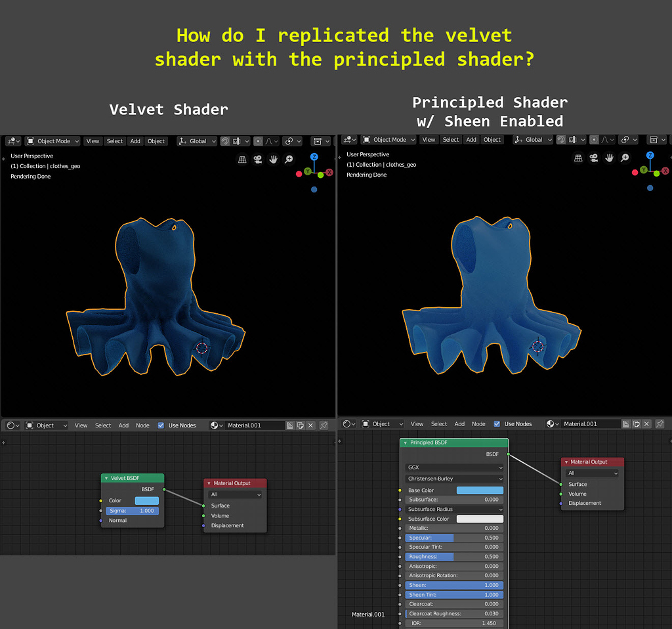Open the Node menu in shader editor
Viewport: 672px width, 629px height.
coord(143,425)
